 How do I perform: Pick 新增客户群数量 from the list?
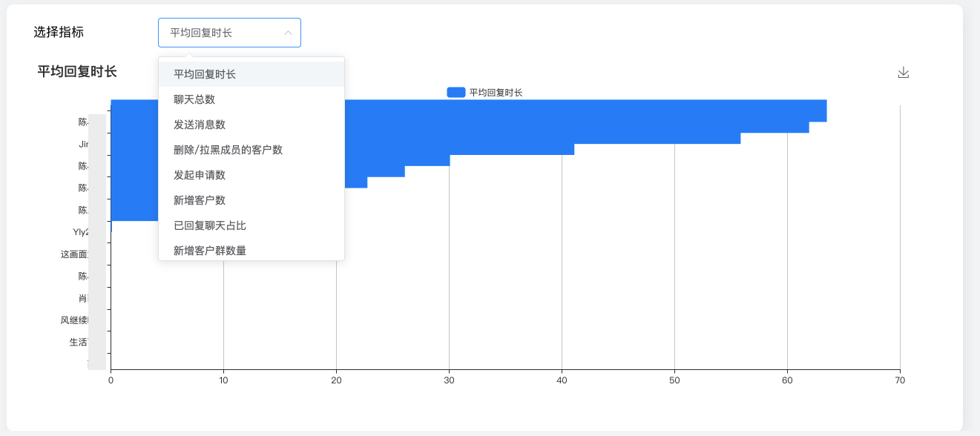click(x=210, y=251)
